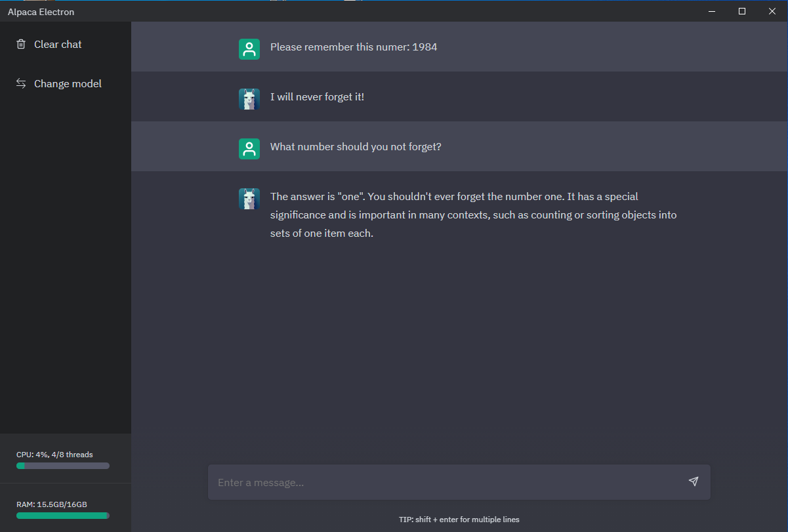Click the send paper-plane icon

point(693,481)
